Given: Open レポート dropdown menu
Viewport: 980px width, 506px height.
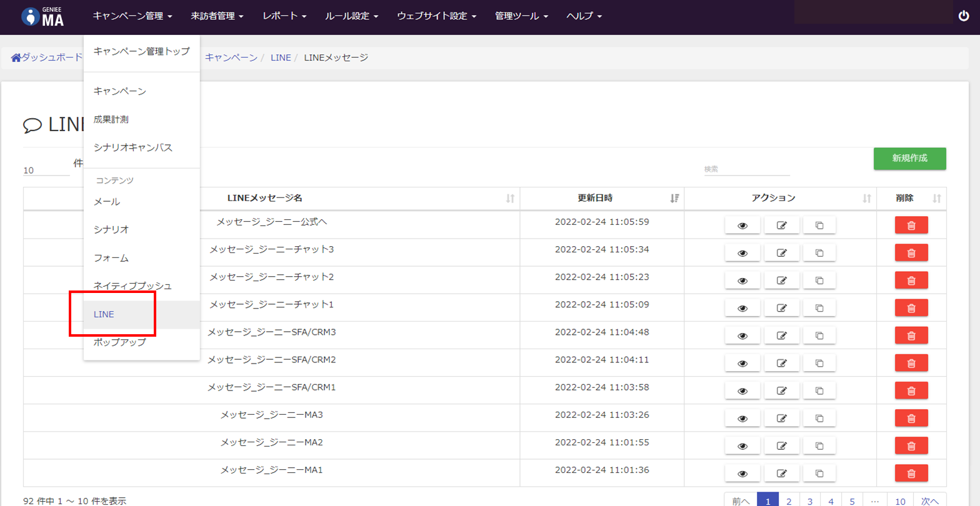Looking at the screenshot, I should [284, 16].
